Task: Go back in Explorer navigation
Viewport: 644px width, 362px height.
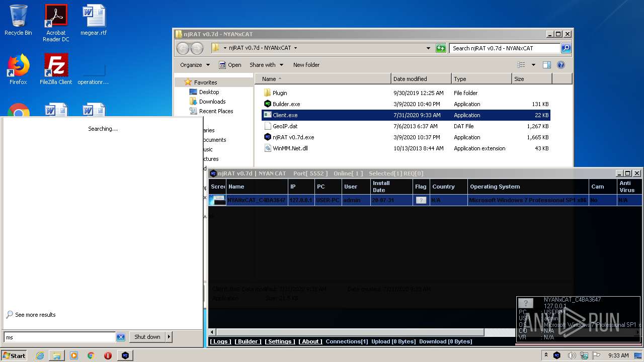Action: tap(183, 48)
